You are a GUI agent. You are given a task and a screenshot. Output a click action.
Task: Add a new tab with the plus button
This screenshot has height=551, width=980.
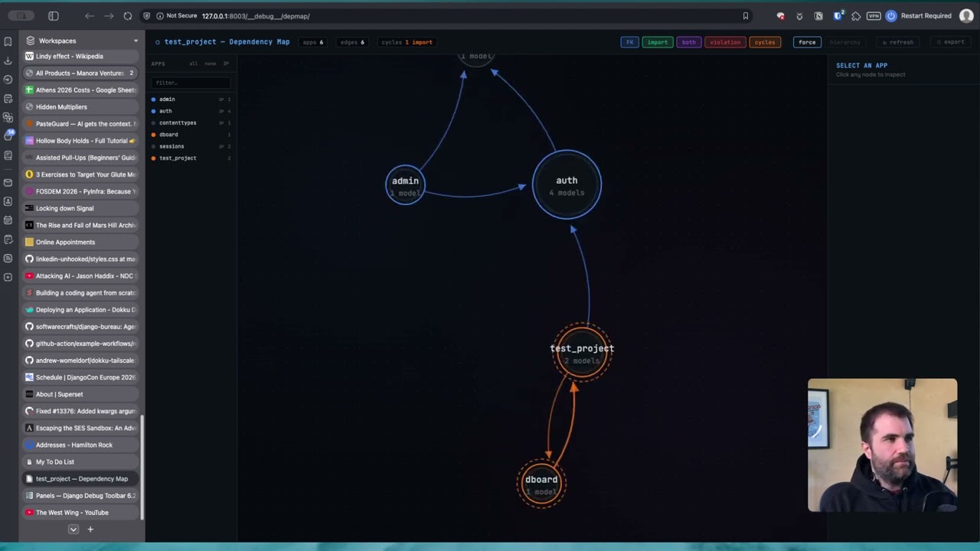coord(90,529)
